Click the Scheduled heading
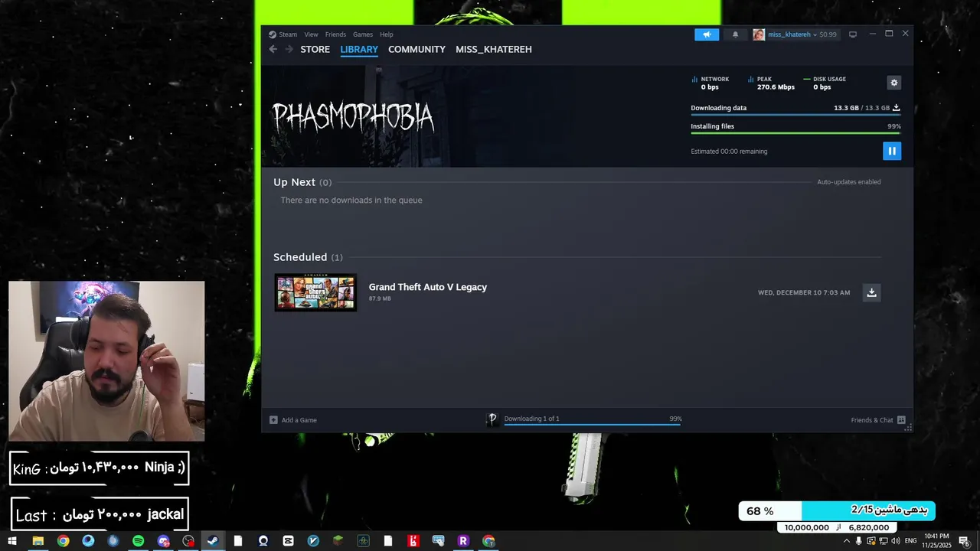 [300, 257]
